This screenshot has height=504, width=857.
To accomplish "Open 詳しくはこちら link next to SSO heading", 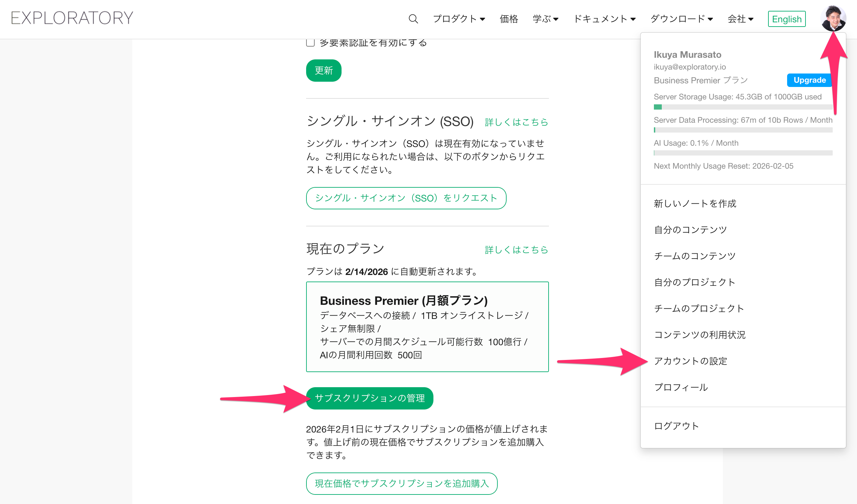I will click(516, 122).
